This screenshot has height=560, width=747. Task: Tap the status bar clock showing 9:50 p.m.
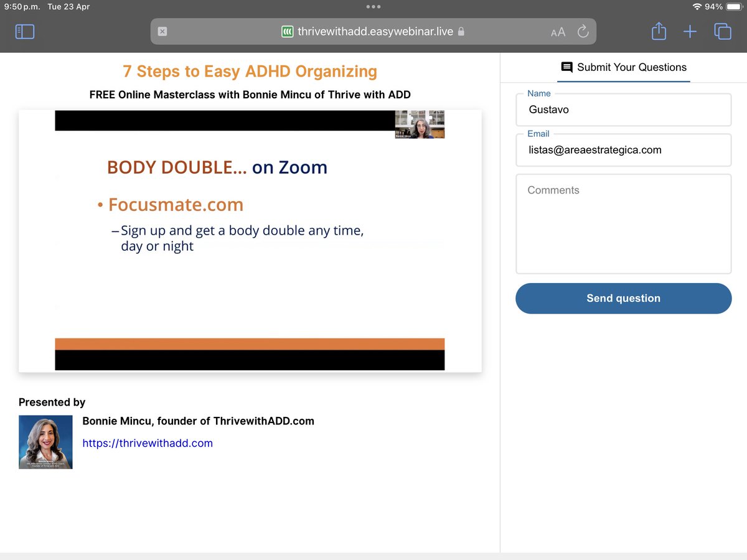pyautogui.click(x=22, y=6)
